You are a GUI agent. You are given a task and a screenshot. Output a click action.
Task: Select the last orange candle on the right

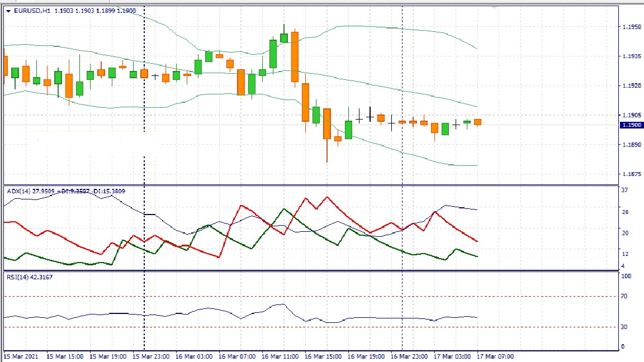tap(477, 122)
